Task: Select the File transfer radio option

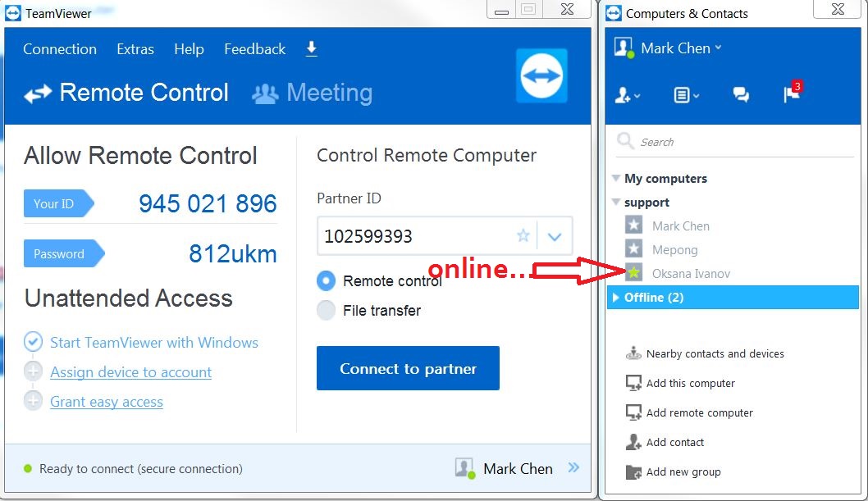Action: click(326, 310)
